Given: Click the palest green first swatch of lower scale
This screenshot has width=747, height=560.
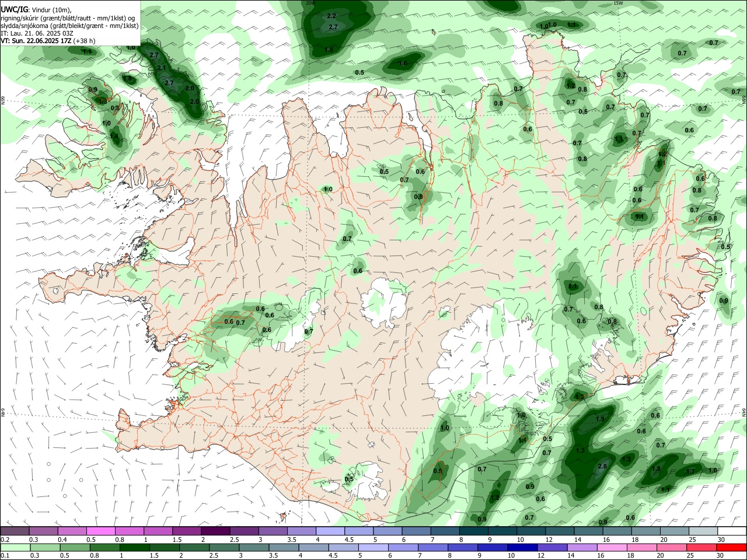Looking at the screenshot, I should pos(16,547).
